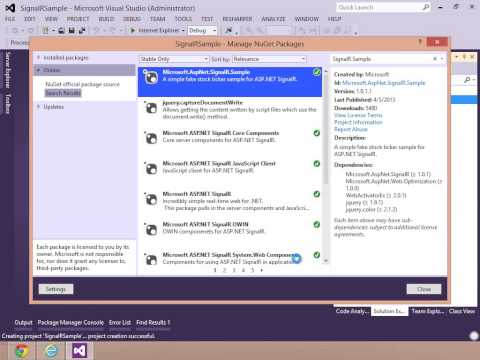Image resolution: width=480 pixels, height=360 pixels.
Task: Click the SignalR Core Components package icon
Action: (x=151, y=138)
